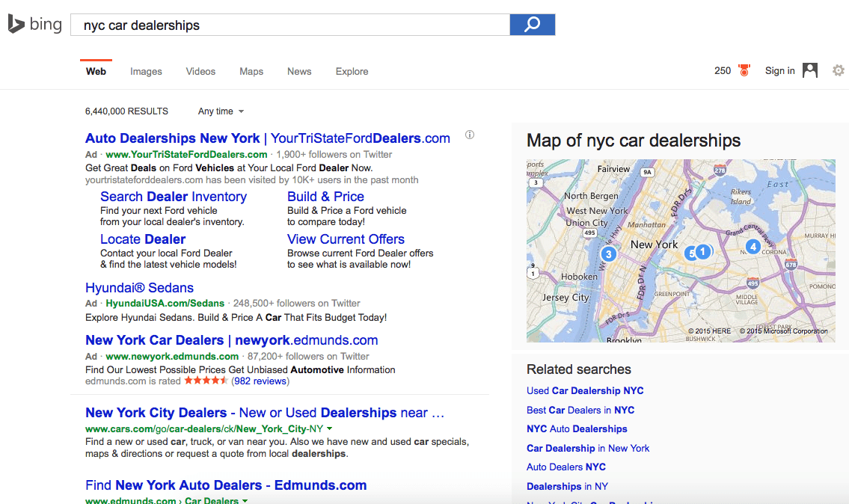Screen dimensions: 849x504
Task: Click the Sign in profile avatar icon
Action: point(810,70)
